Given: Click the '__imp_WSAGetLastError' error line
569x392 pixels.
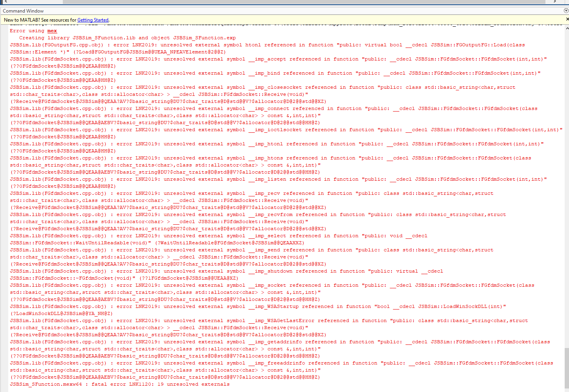Looking at the screenshot, I should (269, 321).
